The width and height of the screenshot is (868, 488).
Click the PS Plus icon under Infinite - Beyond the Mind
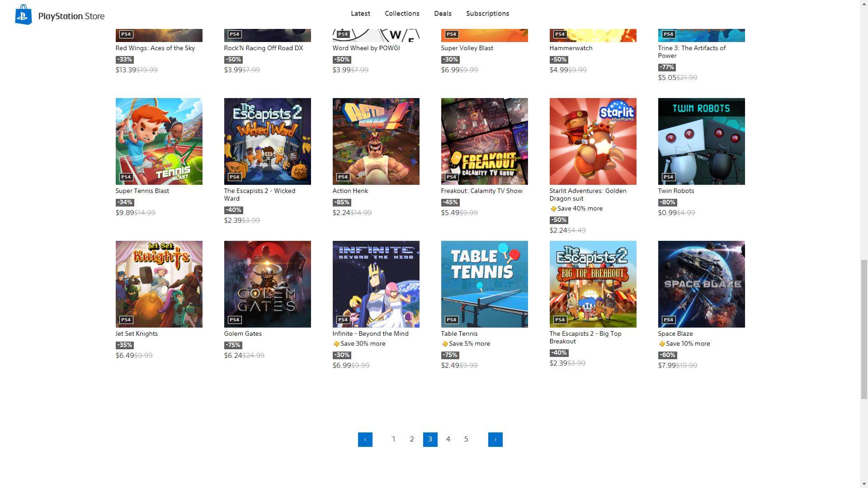point(336,344)
